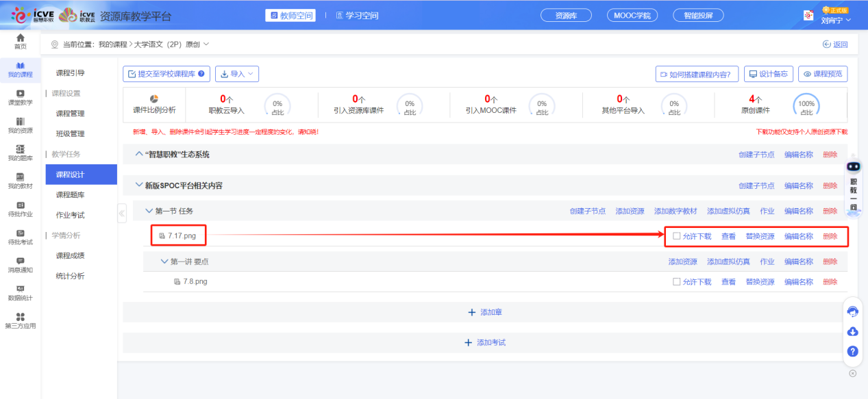Collapse the 第一讲 要点 node
Image resolution: width=868 pixels, height=399 pixels.
[164, 261]
